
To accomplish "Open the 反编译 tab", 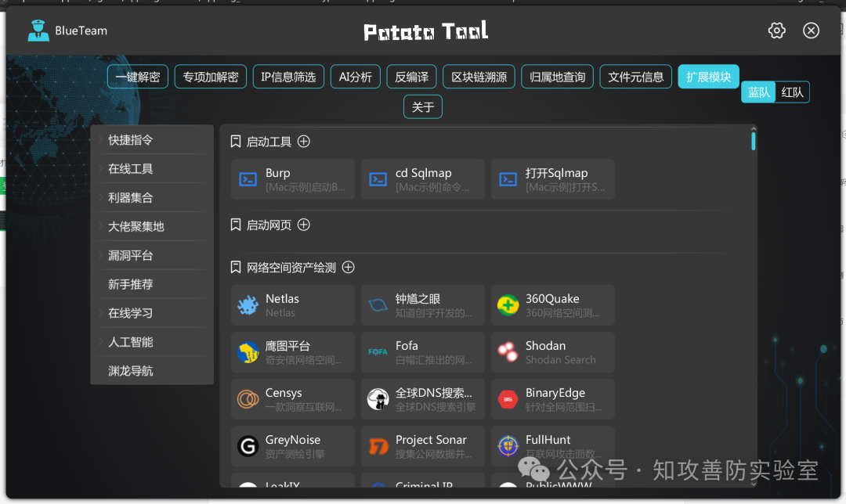I will tap(412, 77).
